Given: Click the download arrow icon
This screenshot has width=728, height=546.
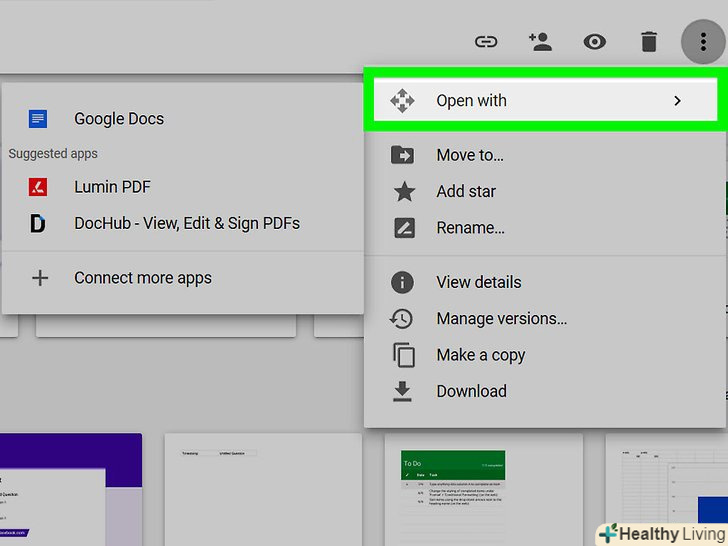Looking at the screenshot, I should 402,391.
